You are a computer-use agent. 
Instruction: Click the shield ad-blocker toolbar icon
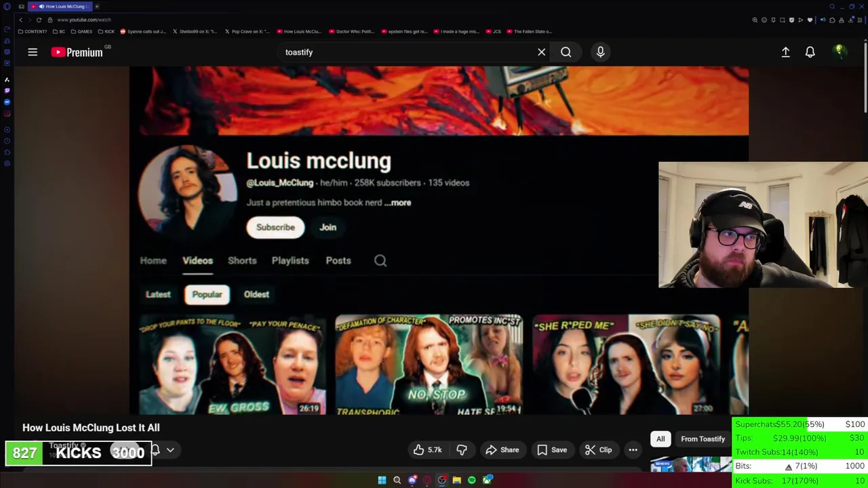(791, 20)
